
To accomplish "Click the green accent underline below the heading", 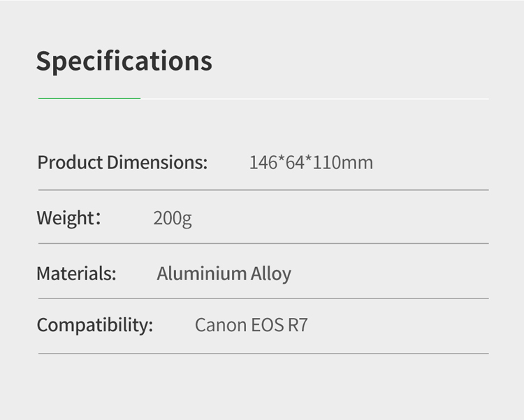I will (x=89, y=99).
